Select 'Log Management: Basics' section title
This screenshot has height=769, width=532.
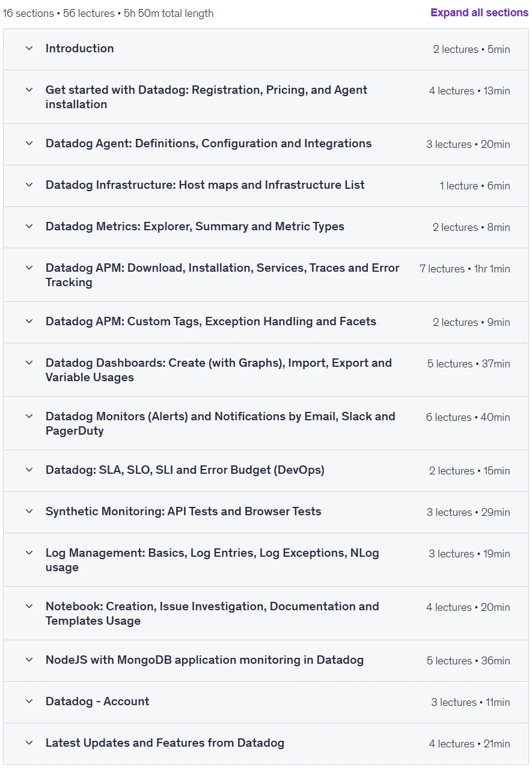(x=212, y=560)
